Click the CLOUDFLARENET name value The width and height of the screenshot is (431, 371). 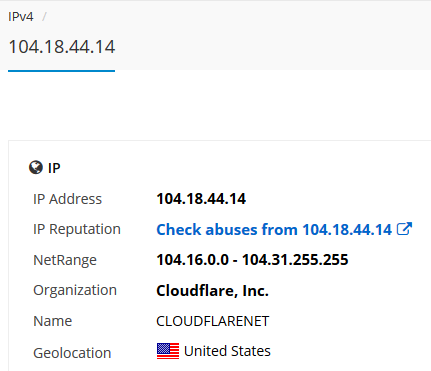pos(213,321)
